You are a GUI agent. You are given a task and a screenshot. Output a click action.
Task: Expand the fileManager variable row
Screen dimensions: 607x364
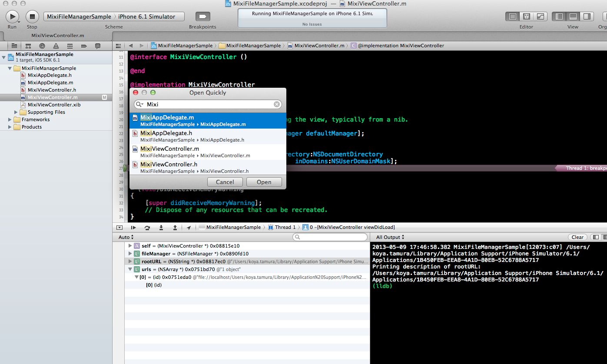[130, 254]
